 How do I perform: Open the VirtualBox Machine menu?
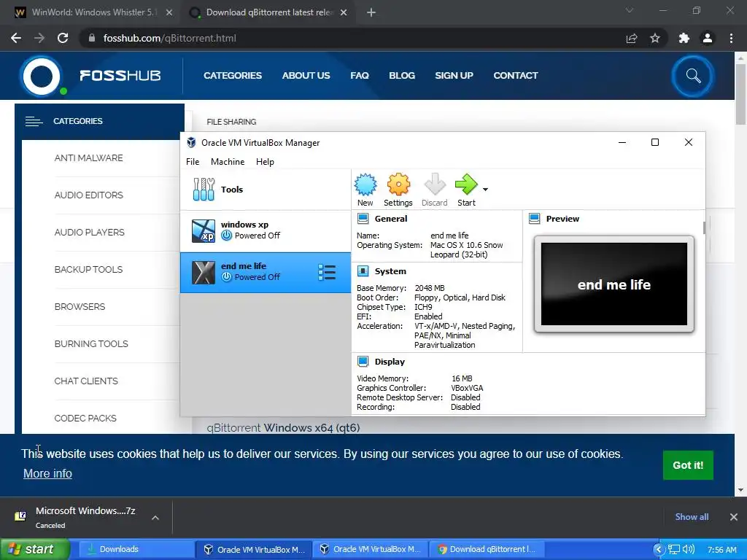click(228, 162)
